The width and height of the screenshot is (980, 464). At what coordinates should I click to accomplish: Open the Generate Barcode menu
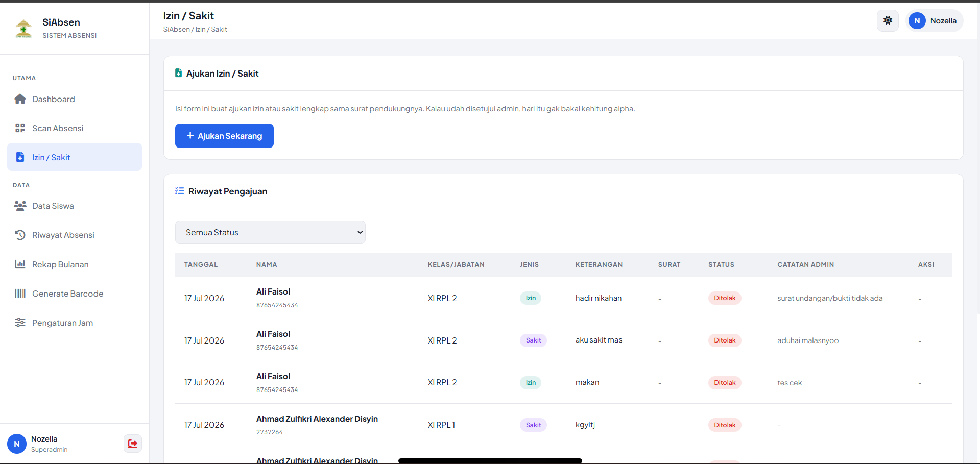(x=75, y=294)
